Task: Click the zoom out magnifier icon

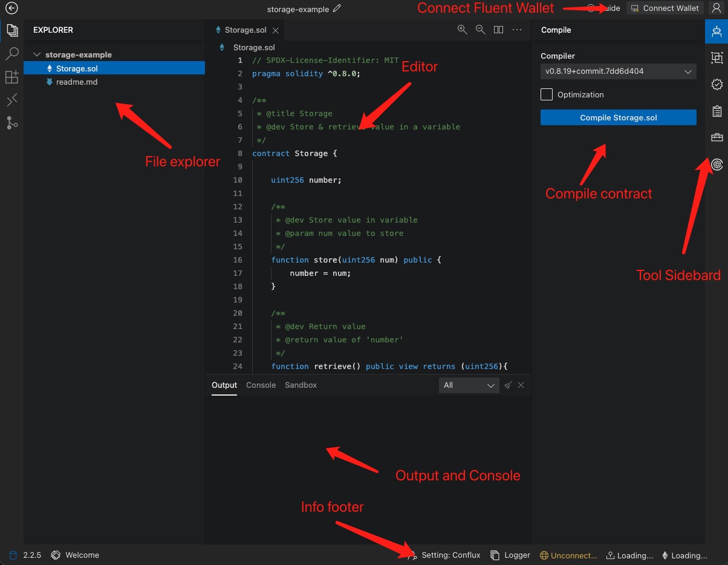Action: point(480,30)
